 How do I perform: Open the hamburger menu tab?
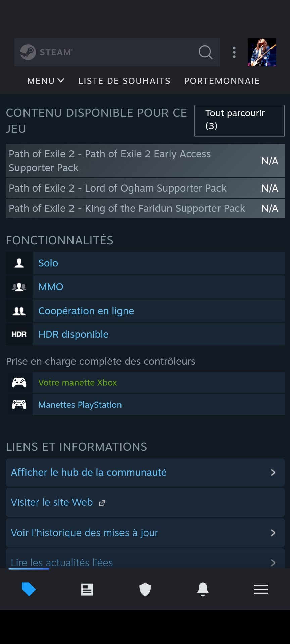click(261, 589)
